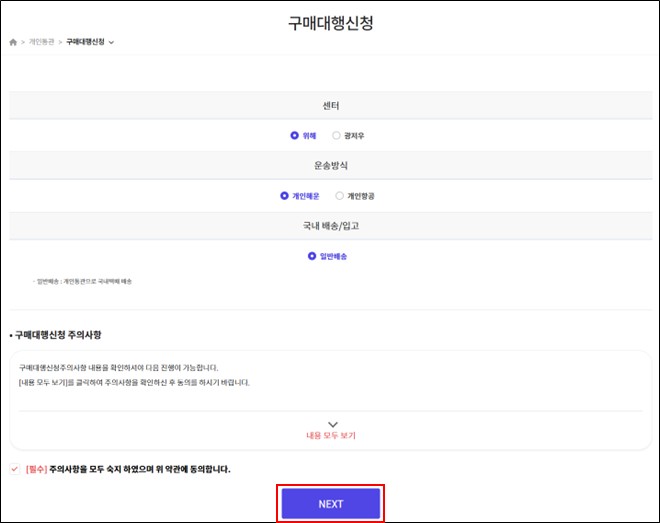660x523 pixels.
Task: Expand notice via 내용 모두 보기
Action: click(x=331, y=437)
